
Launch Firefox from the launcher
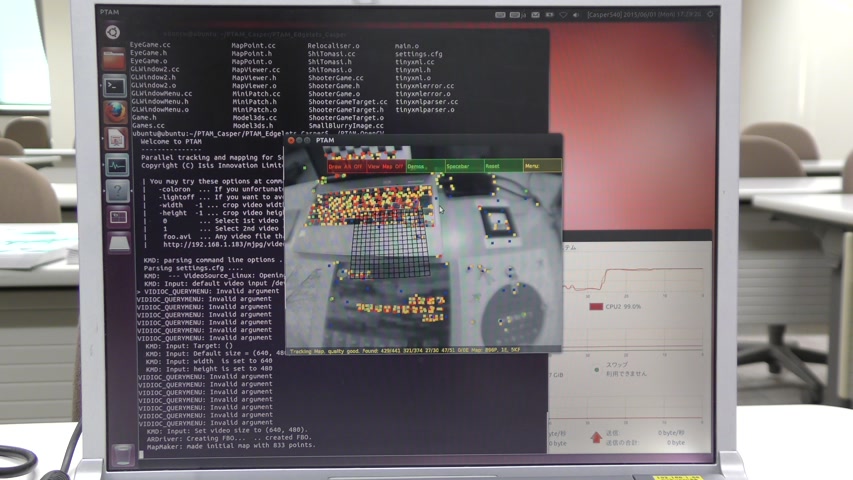click(115, 112)
